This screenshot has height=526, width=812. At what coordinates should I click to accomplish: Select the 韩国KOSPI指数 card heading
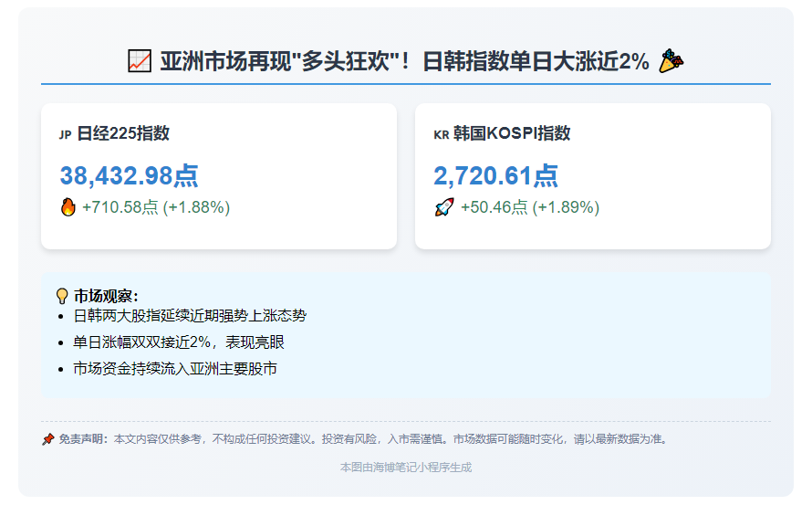tap(512, 133)
